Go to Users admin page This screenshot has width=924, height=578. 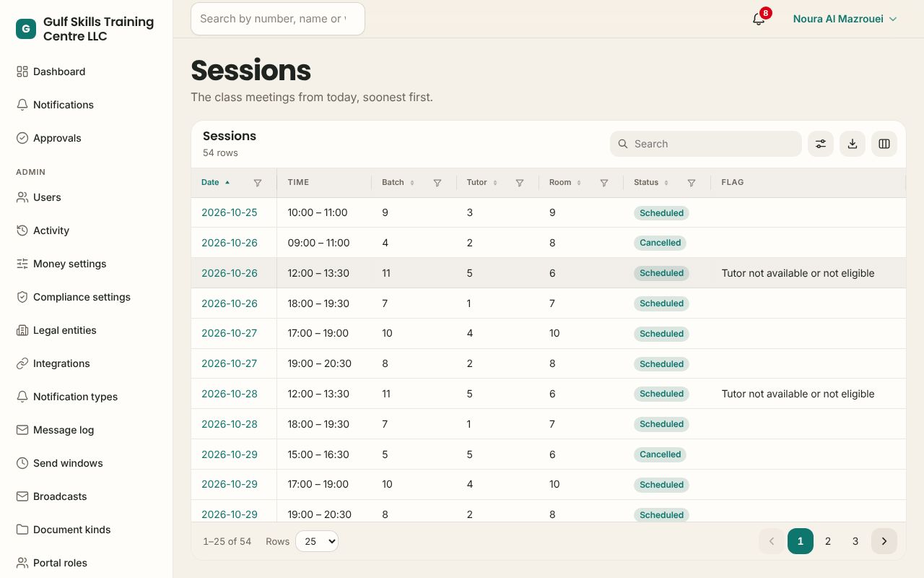87,197
